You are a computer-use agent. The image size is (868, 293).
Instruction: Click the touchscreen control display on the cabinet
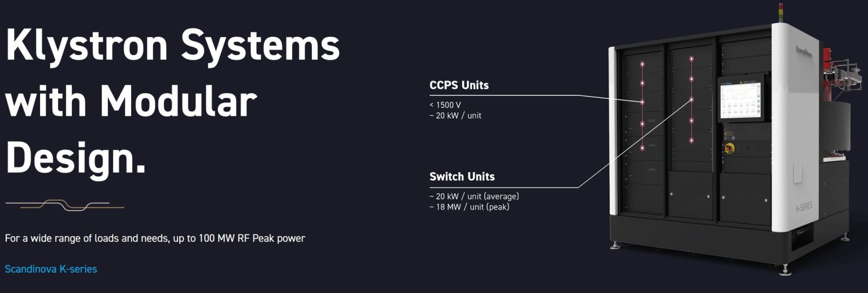click(x=740, y=100)
